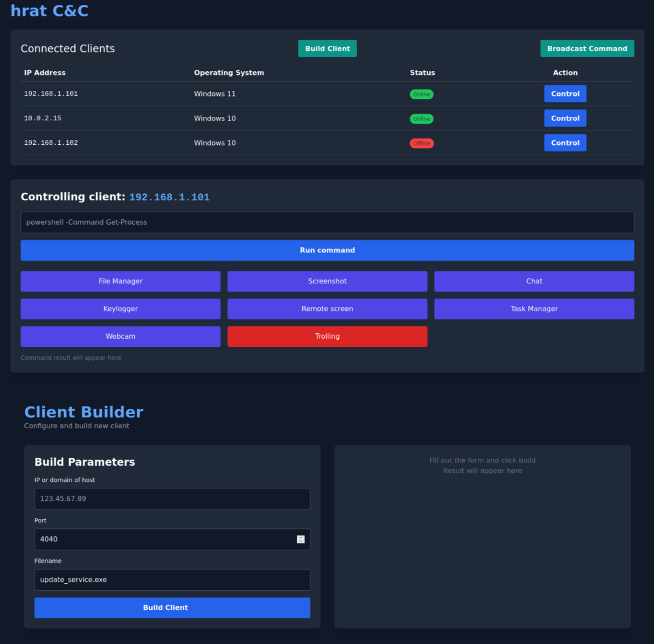
Task: Select the IP cell 10.0.2.15
Action: (x=43, y=118)
